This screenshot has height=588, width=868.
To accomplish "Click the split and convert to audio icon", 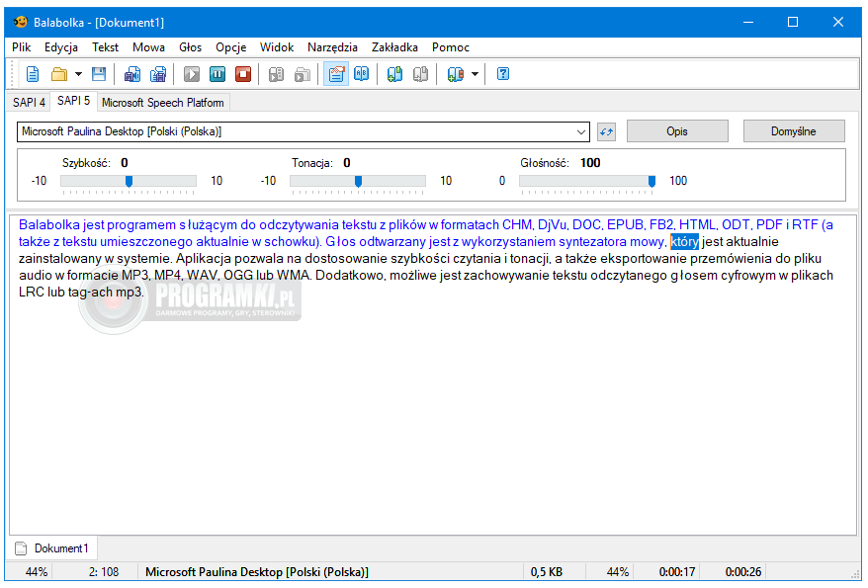I will (x=158, y=74).
